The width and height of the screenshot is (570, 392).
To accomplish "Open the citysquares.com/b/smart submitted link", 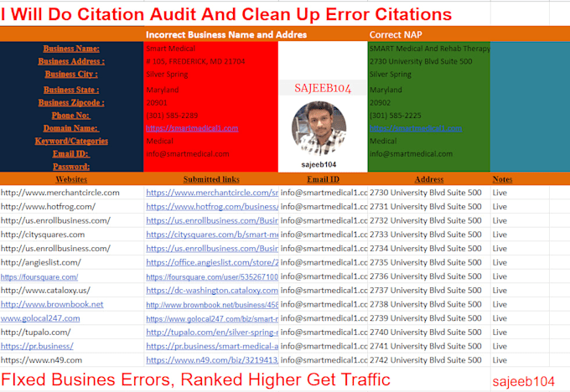I will [x=212, y=235].
